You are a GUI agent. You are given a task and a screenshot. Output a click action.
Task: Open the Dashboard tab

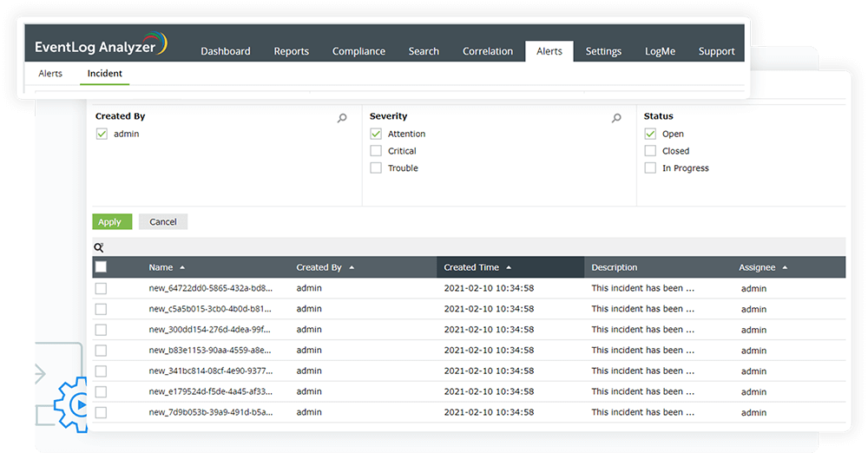coord(226,51)
